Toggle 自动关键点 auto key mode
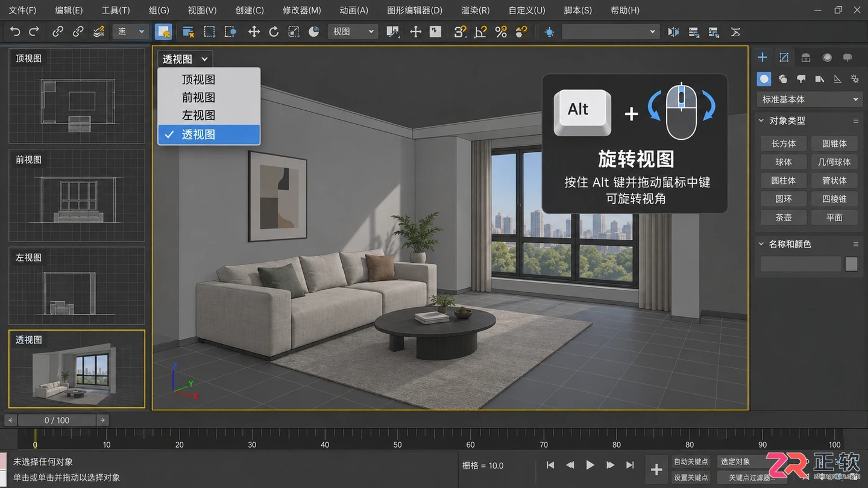The height and width of the screenshot is (488, 868). [691, 461]
